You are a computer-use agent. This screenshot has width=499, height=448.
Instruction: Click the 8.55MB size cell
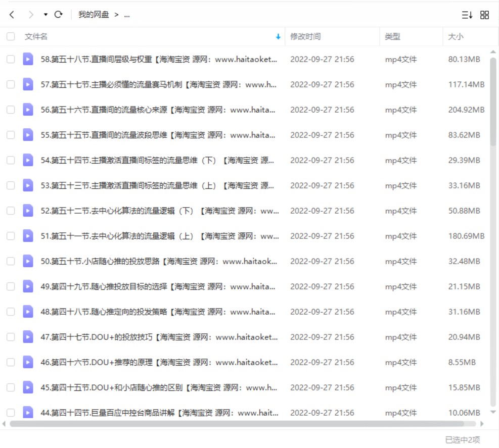pos(462,362)
